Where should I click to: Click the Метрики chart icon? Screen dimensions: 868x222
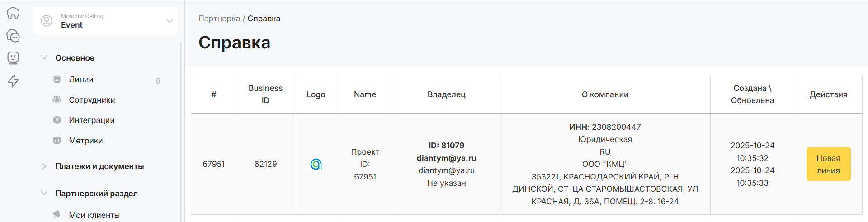[x=57, y=141]
